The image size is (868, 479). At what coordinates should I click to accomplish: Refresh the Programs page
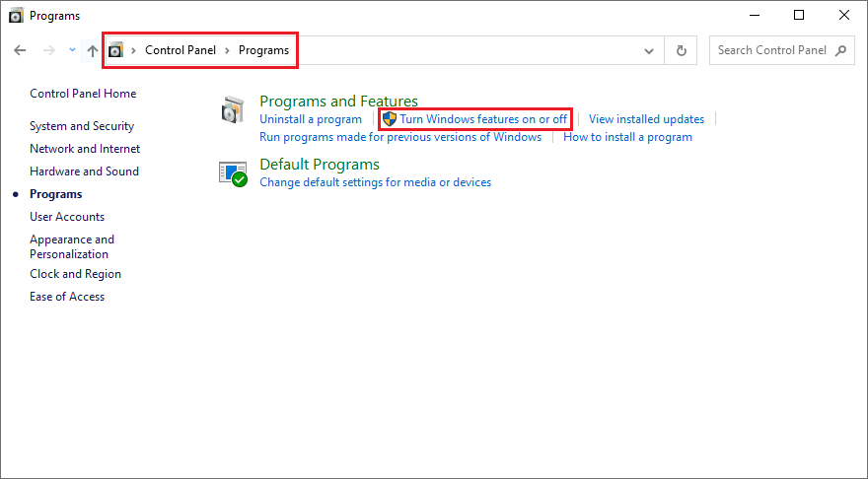click(x=681, y=50)
